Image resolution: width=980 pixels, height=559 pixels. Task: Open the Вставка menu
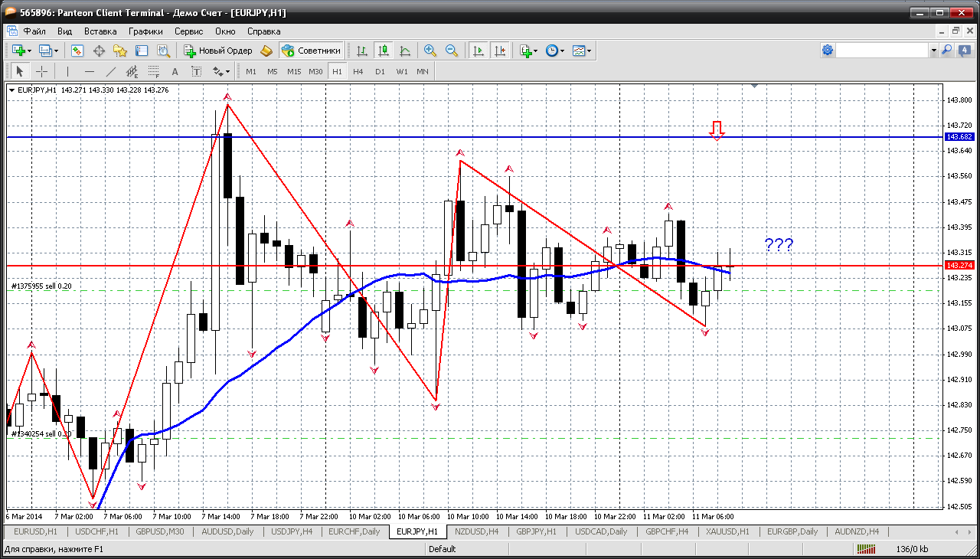100,31
